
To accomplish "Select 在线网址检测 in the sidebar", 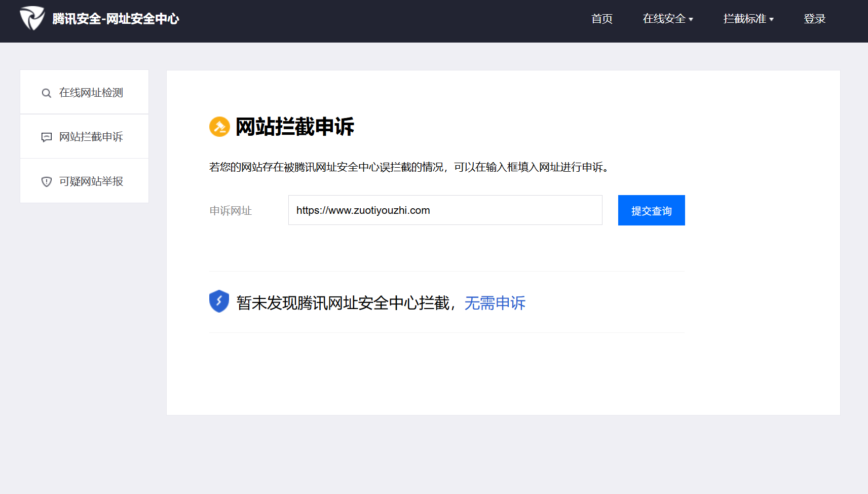I will 84,92.
